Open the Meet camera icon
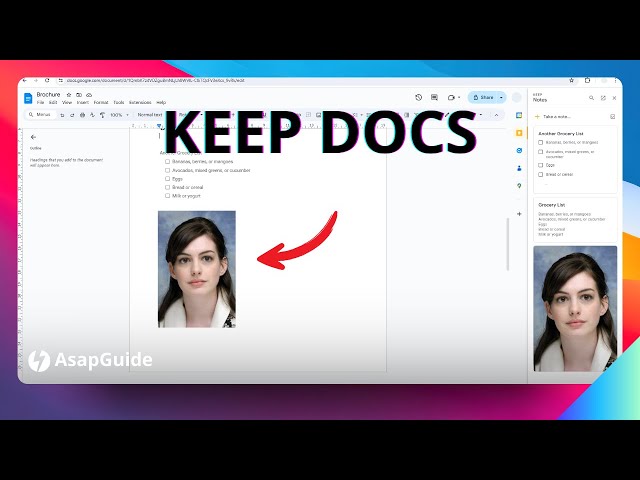Viewport: 640px width, 480px height. click(x=451, y=98)
